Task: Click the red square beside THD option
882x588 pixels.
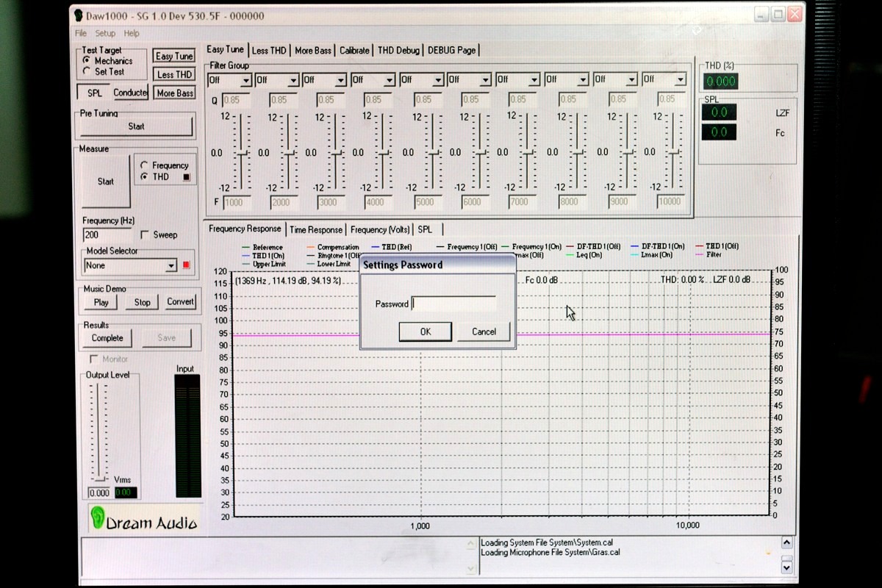Action: 186,177
